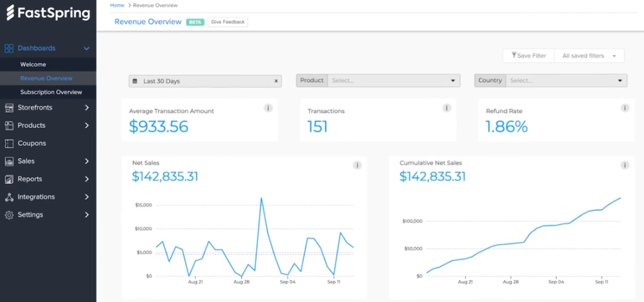Screen dimensions: 644x302
Task: Click the Coupons sidebar icon
Action: tap(9, 143)
